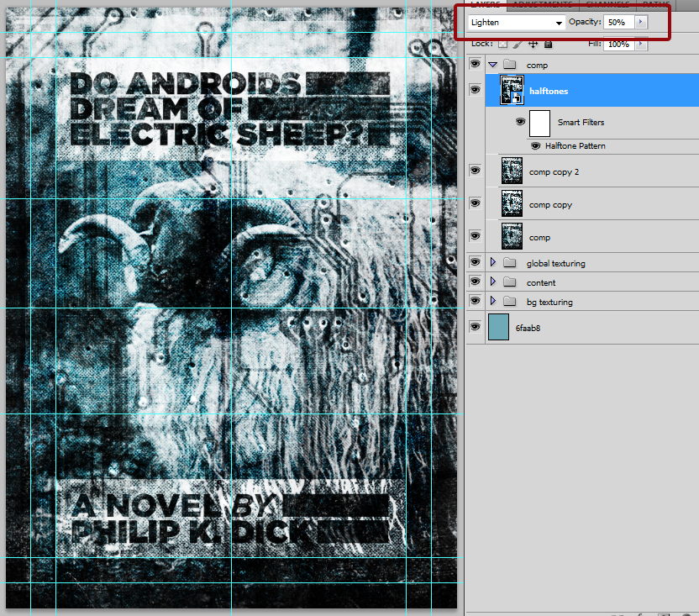Click the 'Halftone Pattern' filter entry

pyautogui.click(x=575, y=146)
